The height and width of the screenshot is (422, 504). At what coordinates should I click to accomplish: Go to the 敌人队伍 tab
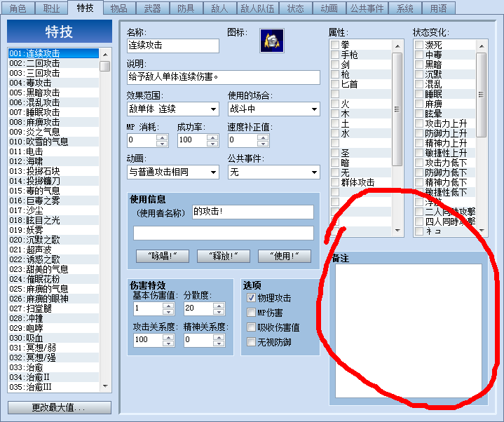tap(257, 8)
